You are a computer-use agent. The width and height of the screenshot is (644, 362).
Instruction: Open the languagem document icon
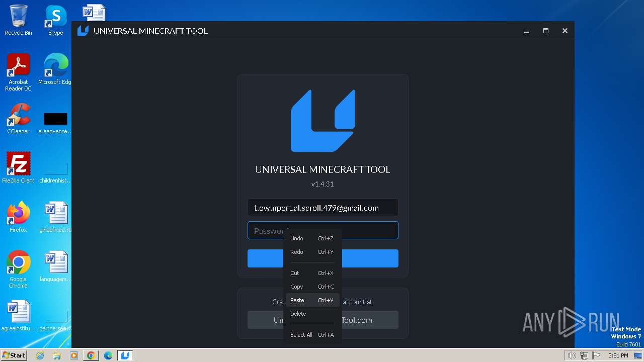click(55, 266)
